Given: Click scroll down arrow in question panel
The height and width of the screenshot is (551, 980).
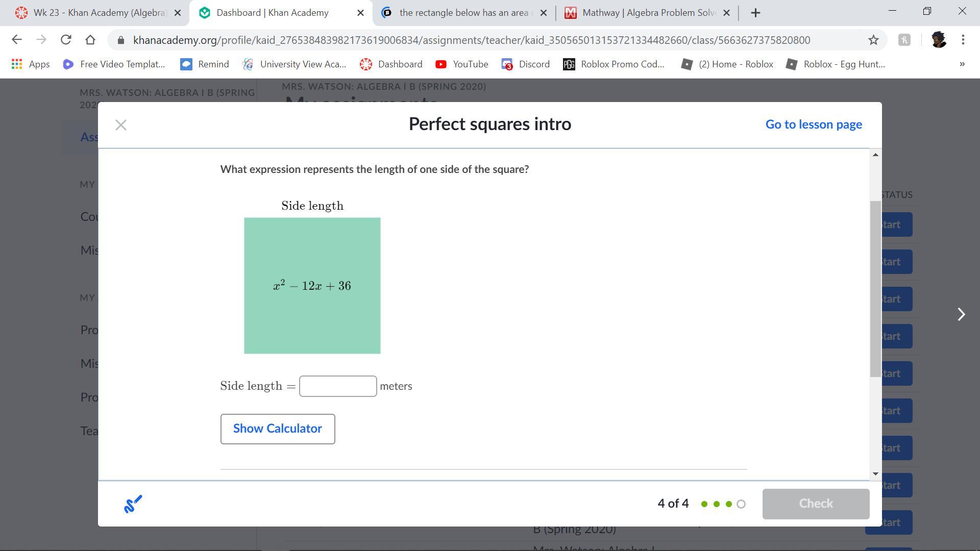Looking at the screenshot, I should [x=876, y=473].
